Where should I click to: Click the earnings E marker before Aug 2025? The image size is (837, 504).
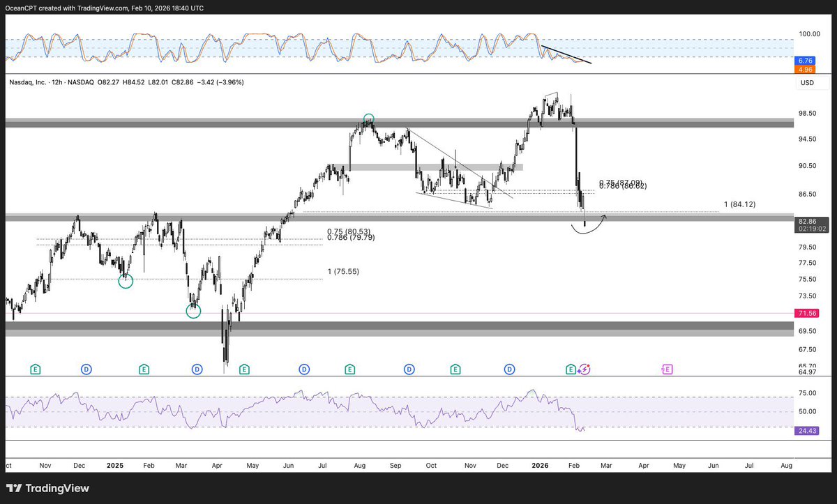349,368
